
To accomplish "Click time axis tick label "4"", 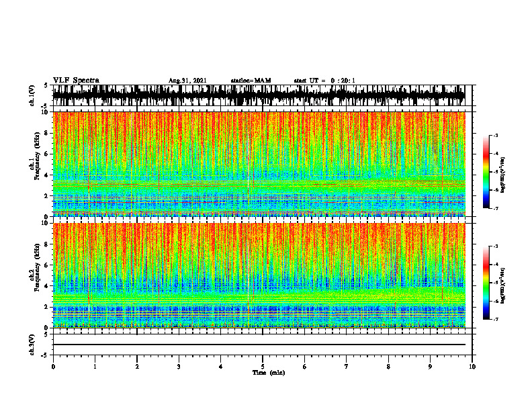I will (221, 367).
